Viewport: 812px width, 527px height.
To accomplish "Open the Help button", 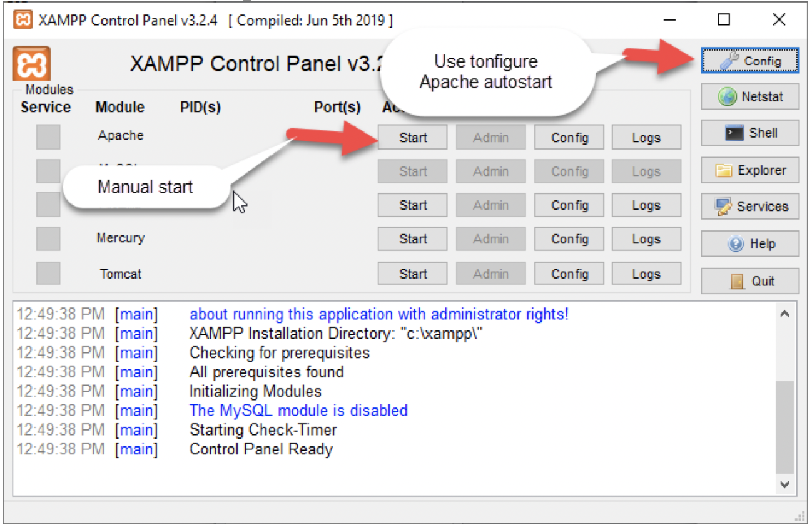I will tap(749, 244).
